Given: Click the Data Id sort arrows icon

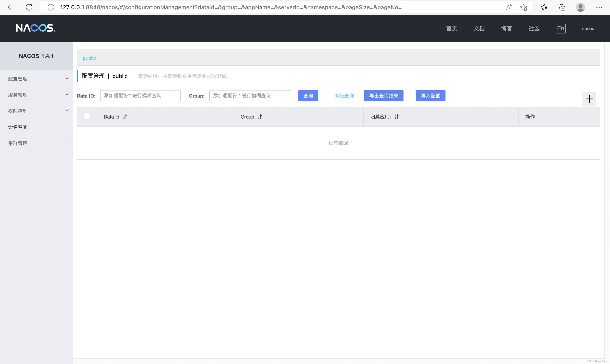Looking at the screenshot, I should coord(125,117).
